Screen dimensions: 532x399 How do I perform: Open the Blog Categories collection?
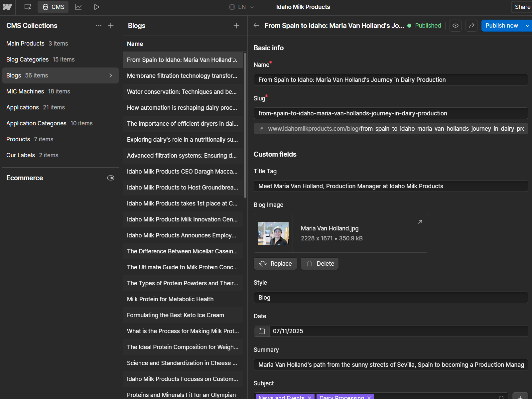(60, 60)
